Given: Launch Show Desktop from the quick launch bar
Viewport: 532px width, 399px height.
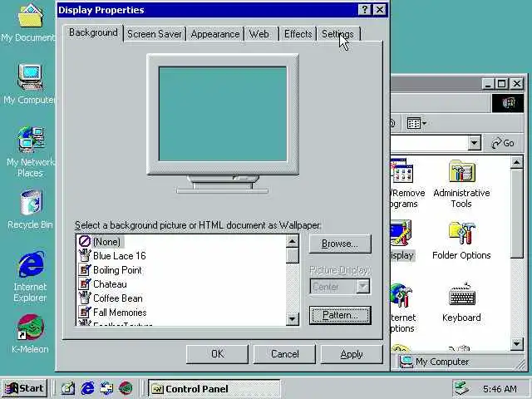Looking at the screenshot, I should tap(68, 388).
